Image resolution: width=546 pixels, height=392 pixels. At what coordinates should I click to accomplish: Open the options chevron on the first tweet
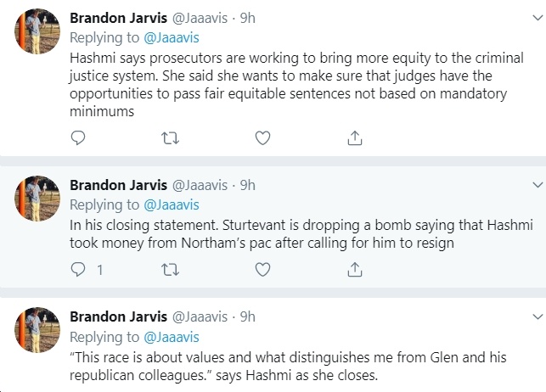538,18
